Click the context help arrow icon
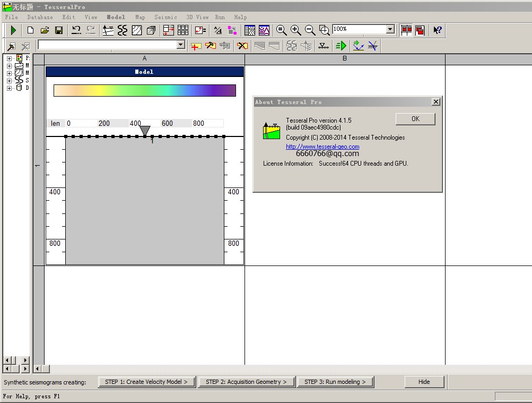The width and height of the screenshot is (532, 403). tap(438, 31)
